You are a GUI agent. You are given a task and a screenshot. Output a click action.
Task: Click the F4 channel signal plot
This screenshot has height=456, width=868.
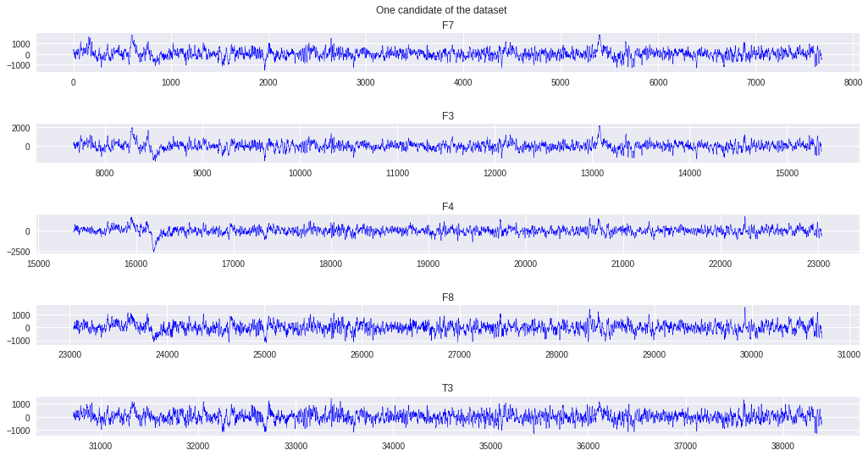[x=447, y=235]
